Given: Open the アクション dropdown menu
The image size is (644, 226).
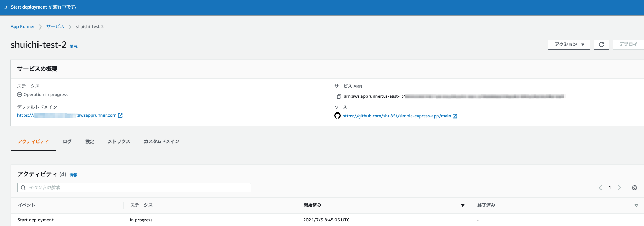Looking at the screenshot, I should [x=569, y=45].
